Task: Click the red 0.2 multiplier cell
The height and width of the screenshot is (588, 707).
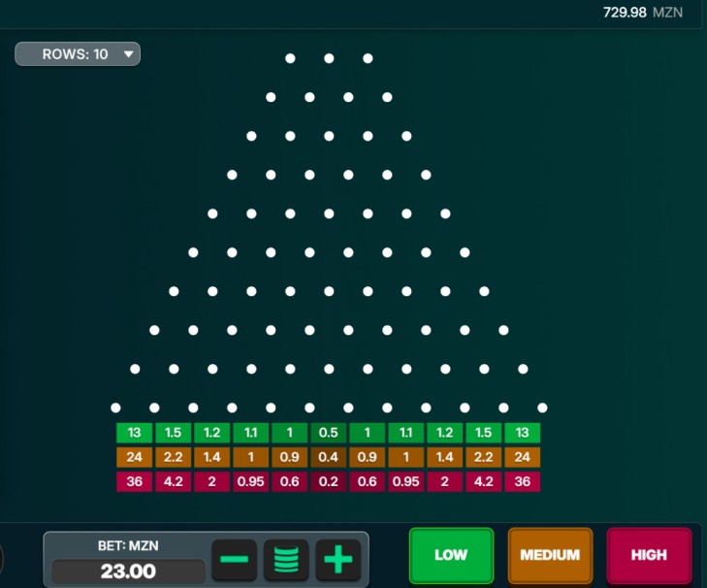Action: (x=328, y=481)
